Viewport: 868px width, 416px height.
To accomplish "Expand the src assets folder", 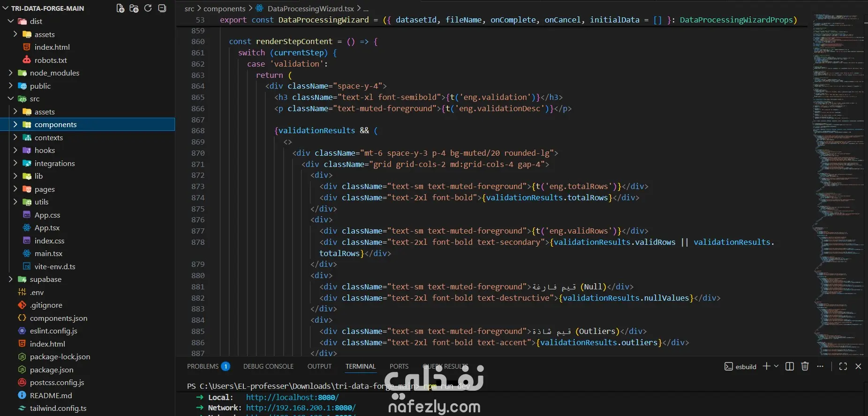I will 15,112.
